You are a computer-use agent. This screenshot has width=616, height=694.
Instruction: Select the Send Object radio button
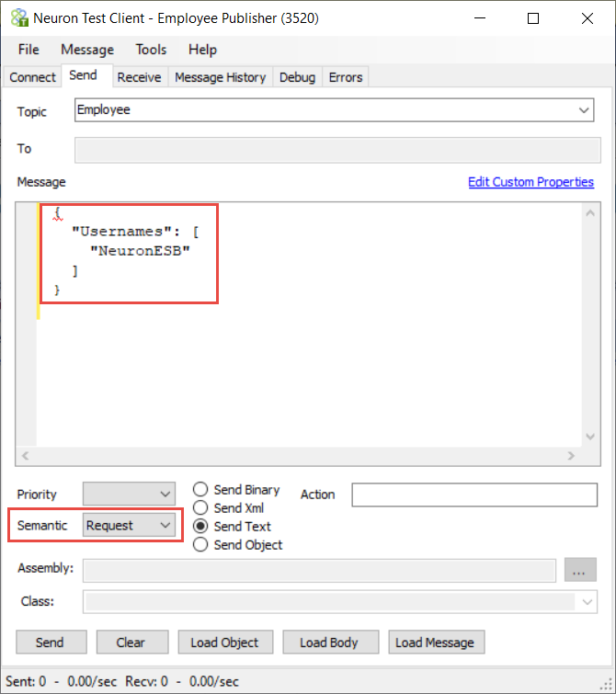[200, 544]
